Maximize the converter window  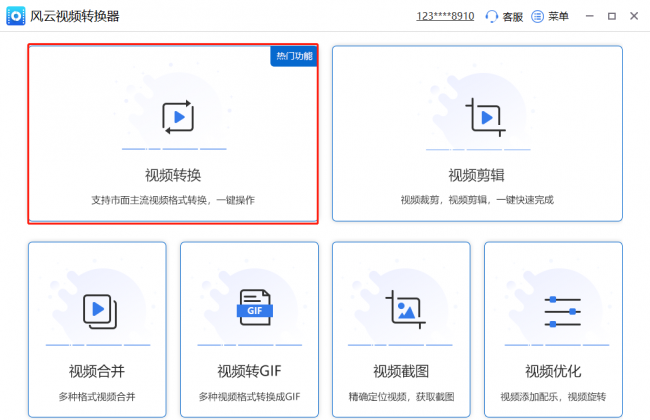[612, 16]
